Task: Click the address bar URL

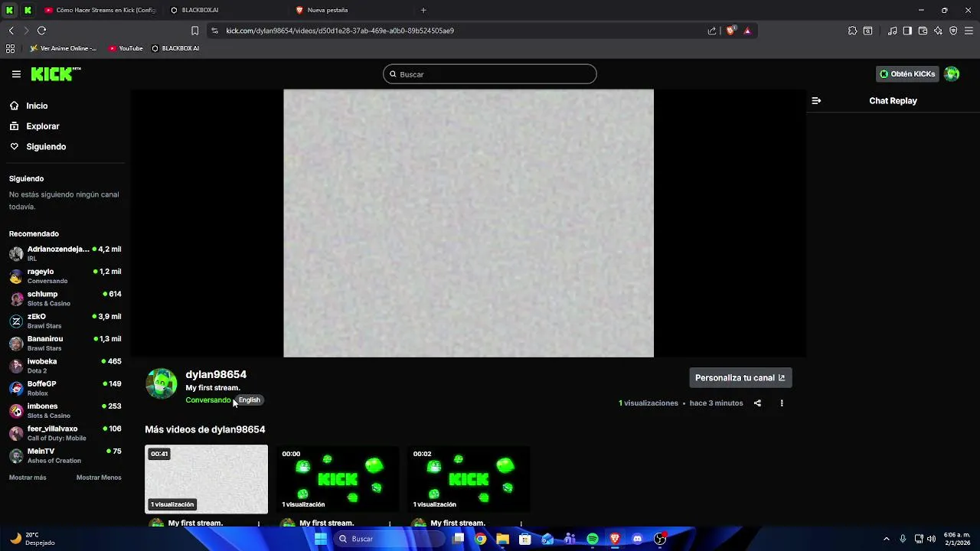Action: coord(340,31)
